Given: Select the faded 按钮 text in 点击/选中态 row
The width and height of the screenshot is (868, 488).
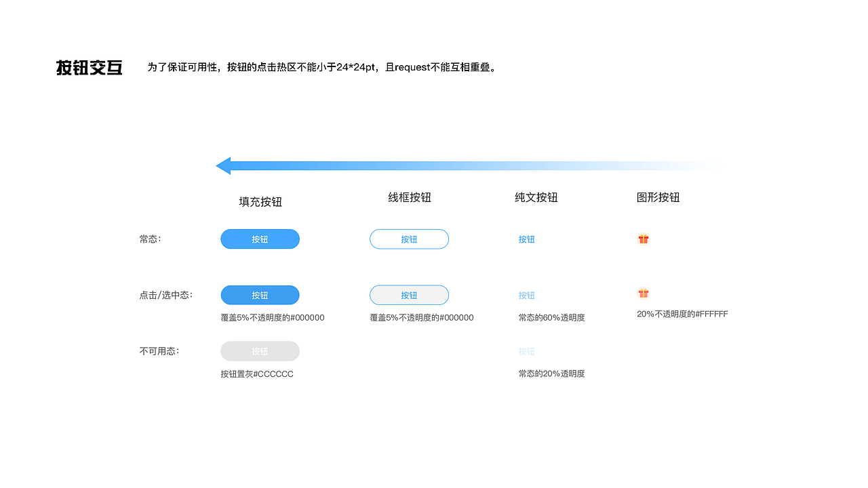Looking at the screenshot, I should (x=527, y=295).
